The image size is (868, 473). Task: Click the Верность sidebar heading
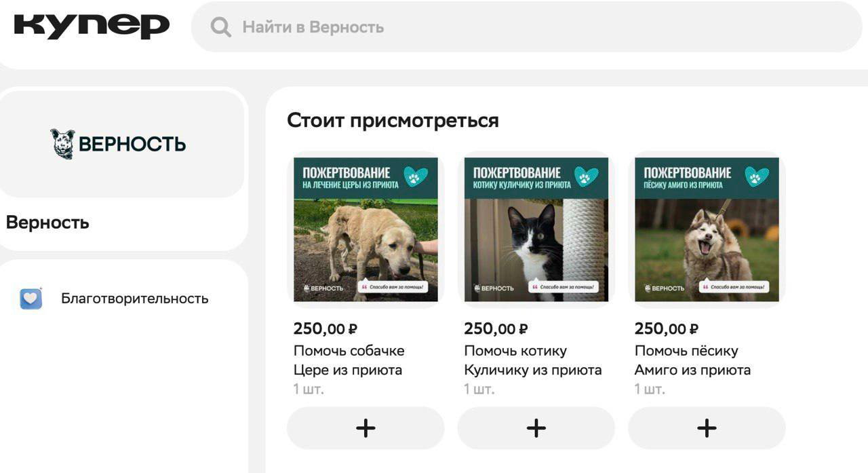[47, 223]
